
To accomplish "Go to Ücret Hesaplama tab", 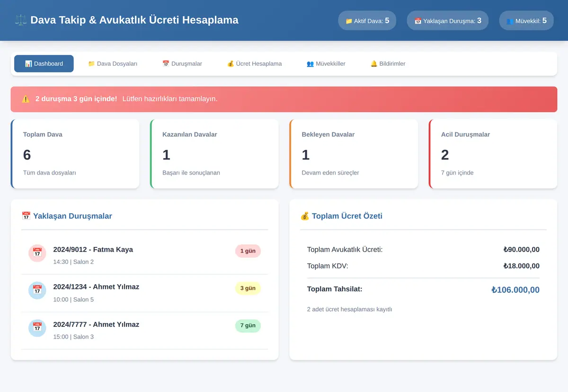I will (x=255, y=64).
